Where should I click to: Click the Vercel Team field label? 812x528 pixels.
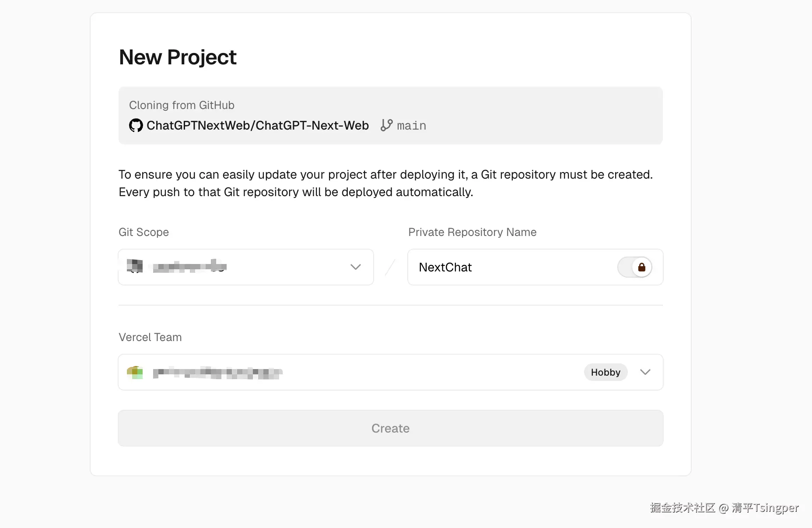pos(150,337)
